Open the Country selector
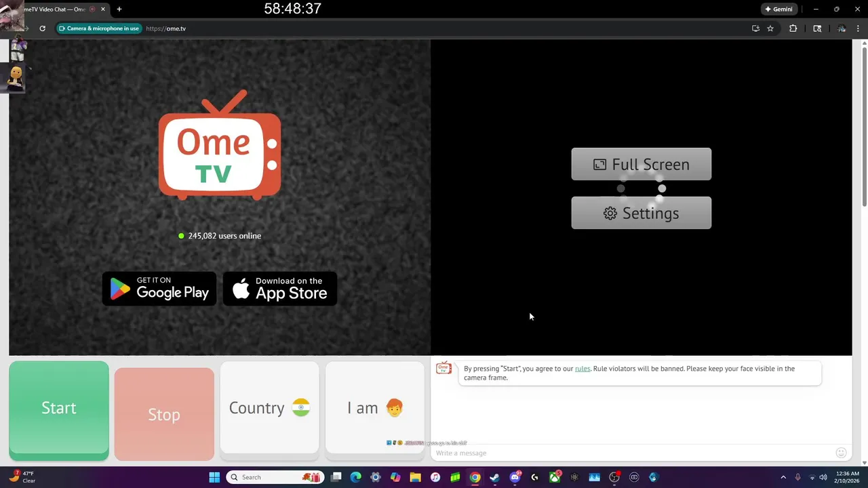868x488 pixels. [x=269, y=407]
